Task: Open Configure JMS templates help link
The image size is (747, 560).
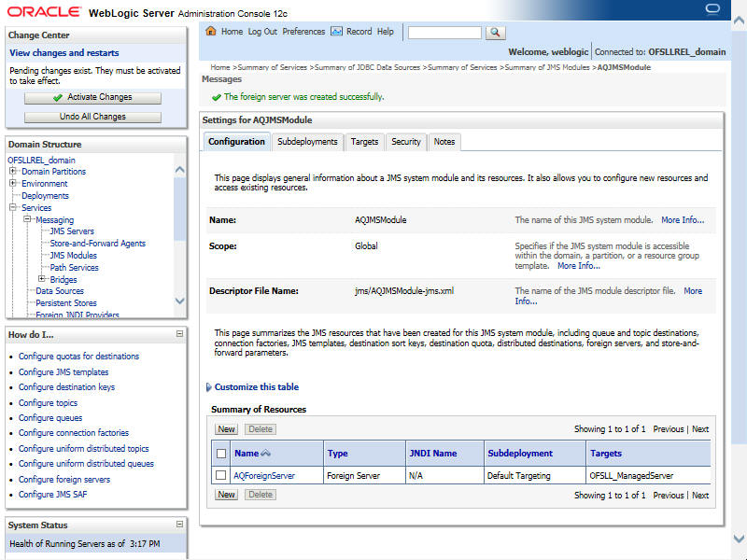Action: (63, 371)
